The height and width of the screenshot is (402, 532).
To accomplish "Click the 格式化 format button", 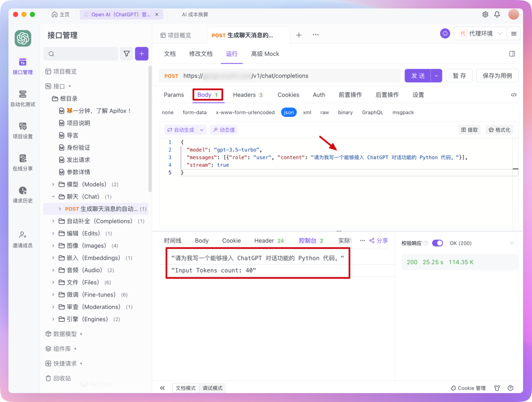I will pyautogui.click(x=499, y=130).
